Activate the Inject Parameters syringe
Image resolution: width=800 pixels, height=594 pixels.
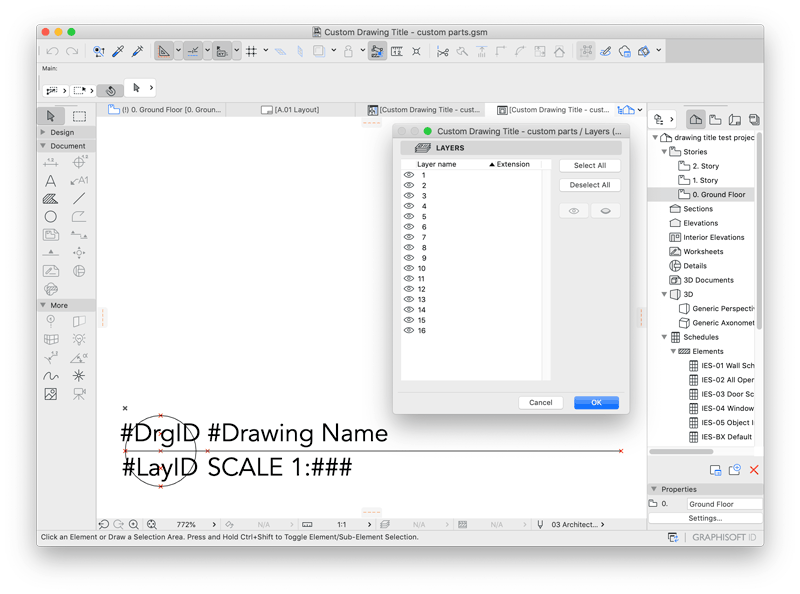coord(137,51)
